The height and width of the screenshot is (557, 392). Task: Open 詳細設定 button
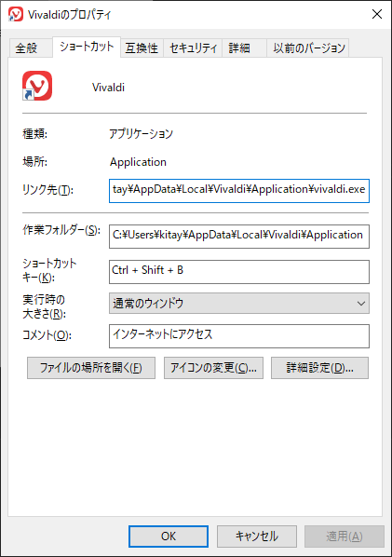319,368
